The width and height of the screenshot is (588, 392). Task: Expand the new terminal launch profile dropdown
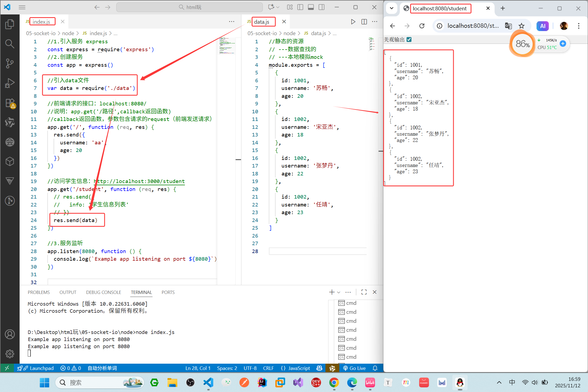click(x=339, y=292)
